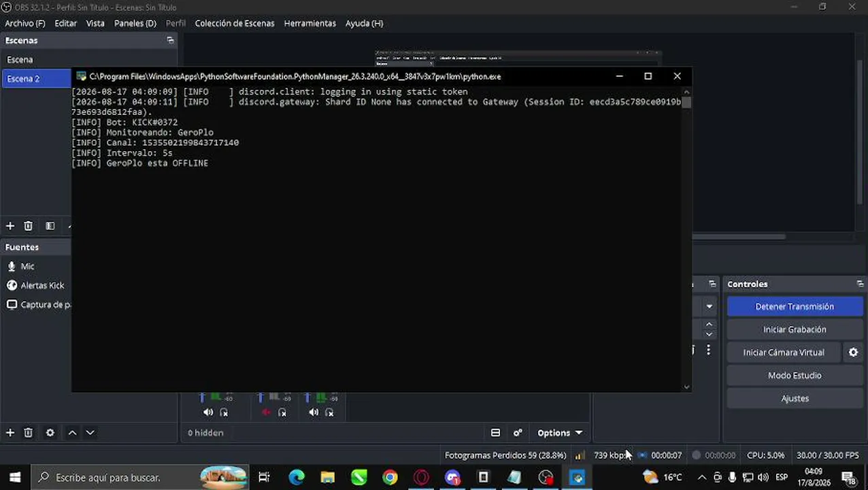The image size is (868, 490).
Task: Remove selected source with Fuentes trash icon
Action: point(29,433)
